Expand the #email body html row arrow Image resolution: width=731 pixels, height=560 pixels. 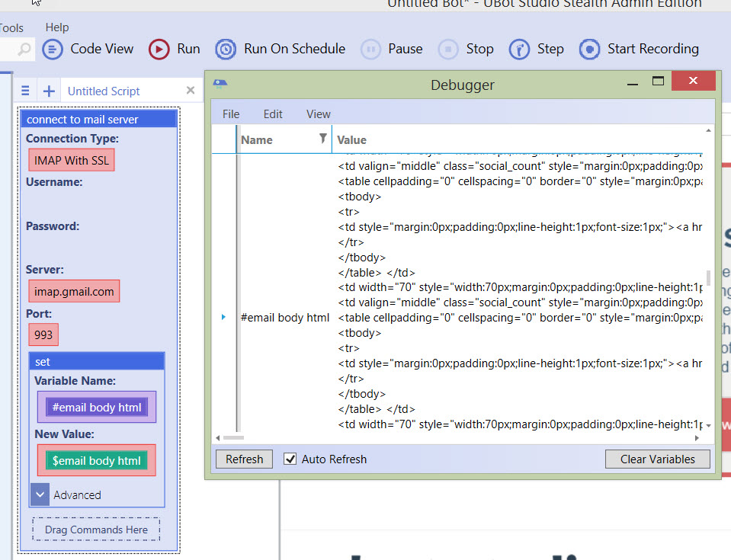click(223, 317)
